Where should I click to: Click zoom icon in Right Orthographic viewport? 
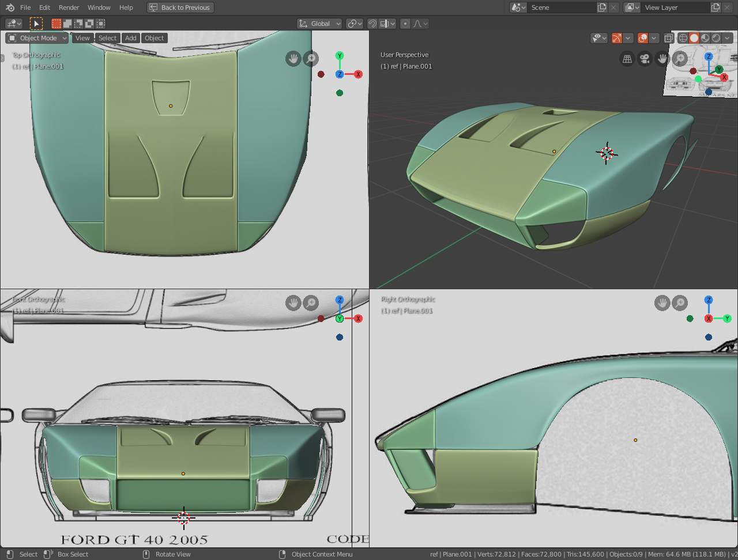click(x=680, y=302)
